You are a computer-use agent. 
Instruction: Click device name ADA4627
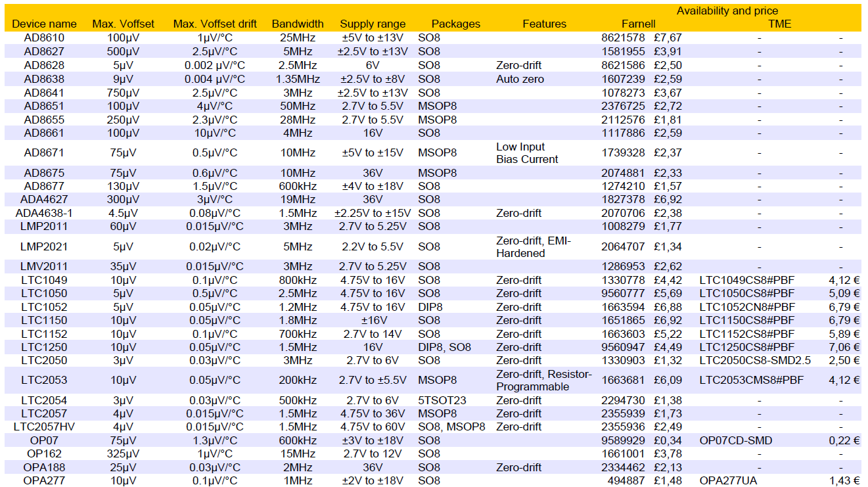[x=45, y=199]
